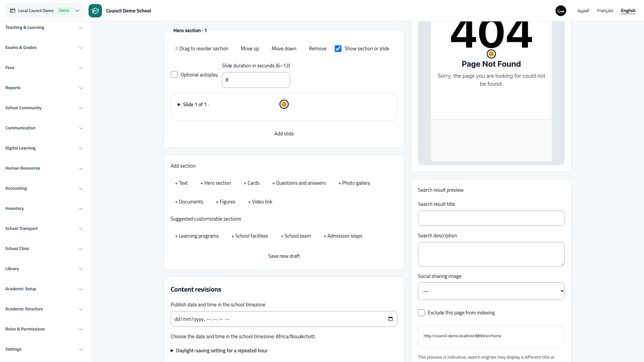Add a Figures section

coord(225,202)
